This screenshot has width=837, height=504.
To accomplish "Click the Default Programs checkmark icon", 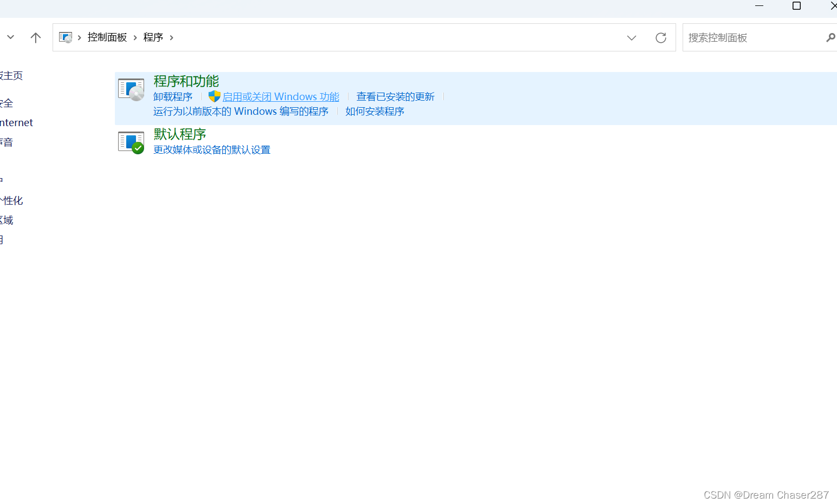I will pos(131,142).
